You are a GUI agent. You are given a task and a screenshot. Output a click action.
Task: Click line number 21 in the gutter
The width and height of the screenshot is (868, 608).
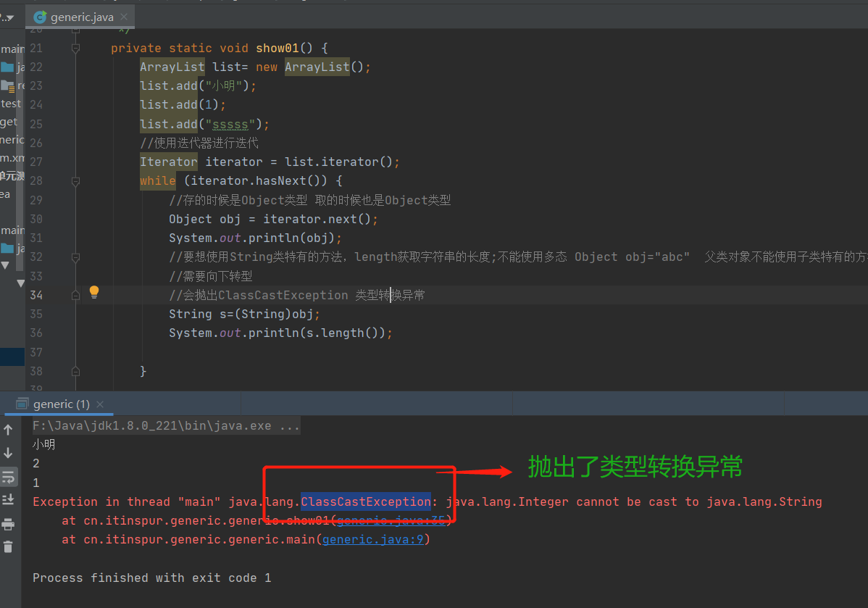coord(36,48)
